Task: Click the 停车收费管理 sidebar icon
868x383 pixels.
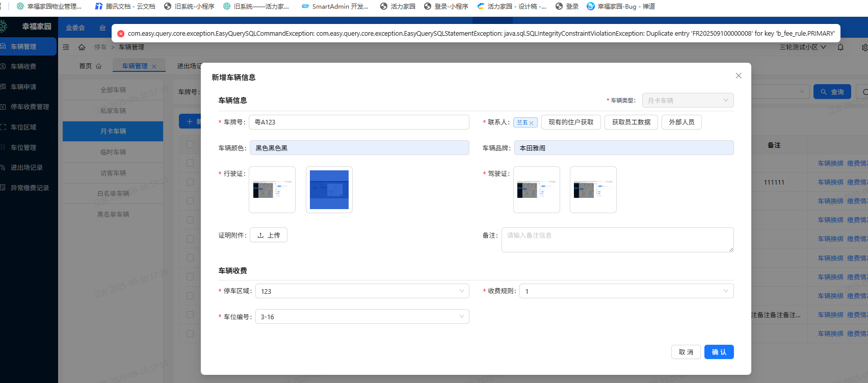Action: (3, 107)
